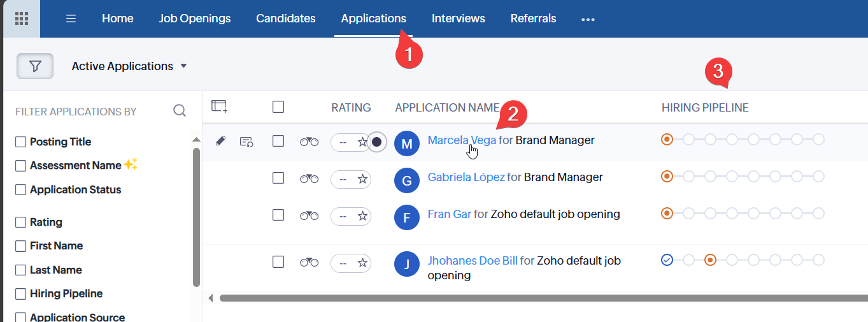Click the manage columns icon
Image resolution: width=868 pixels, height=322 pixels.
click(219, 106)
